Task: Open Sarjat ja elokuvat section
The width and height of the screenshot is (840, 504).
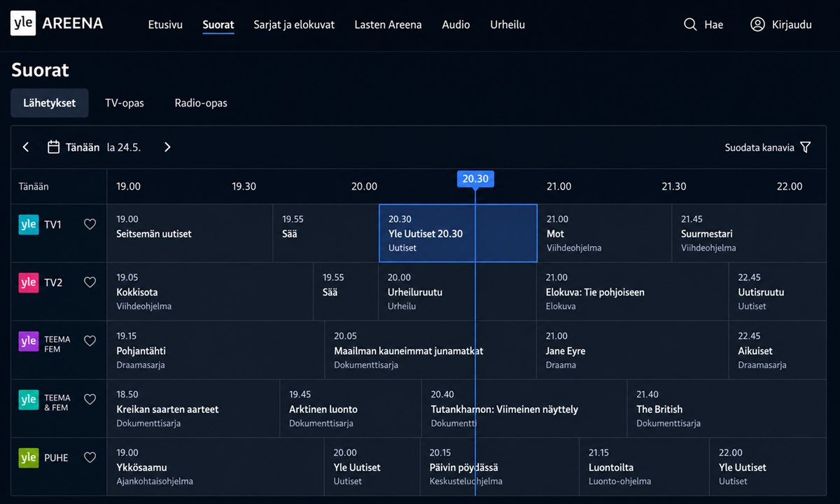Action: click(294, 24)
